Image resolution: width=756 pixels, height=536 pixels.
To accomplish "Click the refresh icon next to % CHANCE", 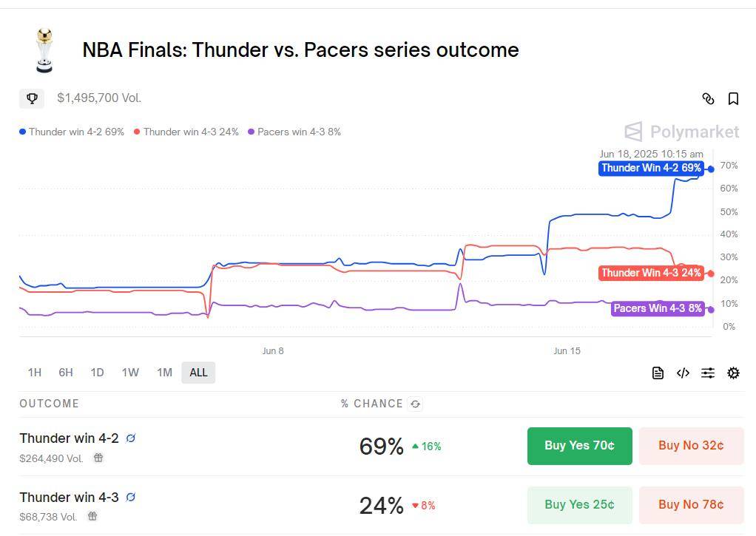I will [415, 404].
